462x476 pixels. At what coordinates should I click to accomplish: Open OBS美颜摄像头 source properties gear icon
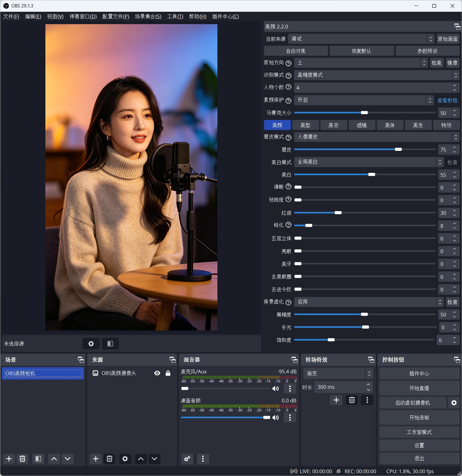point(125,459)
